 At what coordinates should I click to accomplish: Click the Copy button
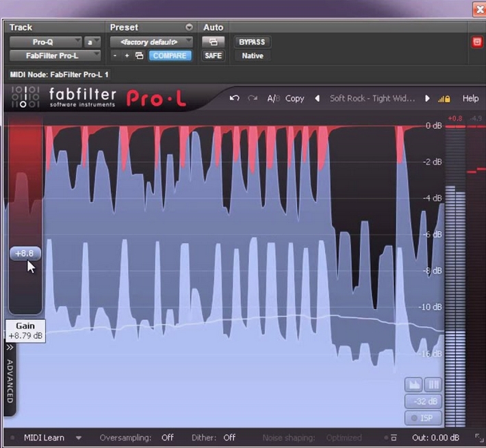[294, 99]
